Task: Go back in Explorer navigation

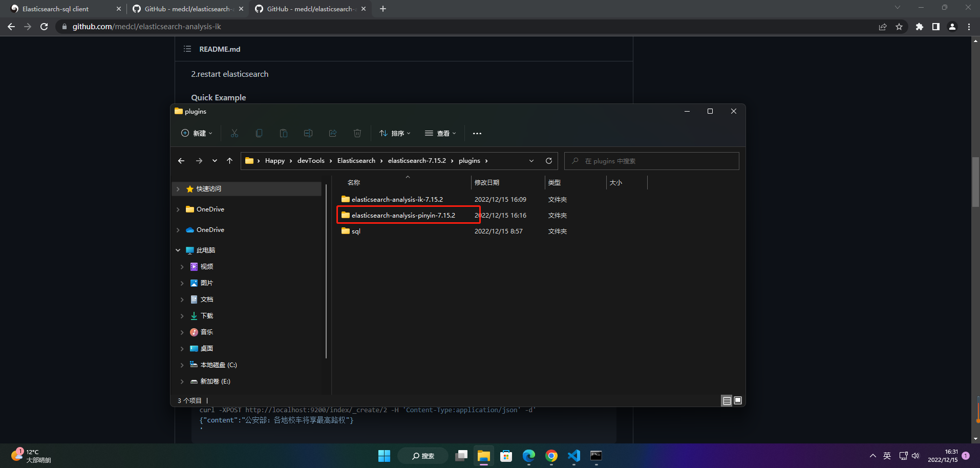Action: 181,161
